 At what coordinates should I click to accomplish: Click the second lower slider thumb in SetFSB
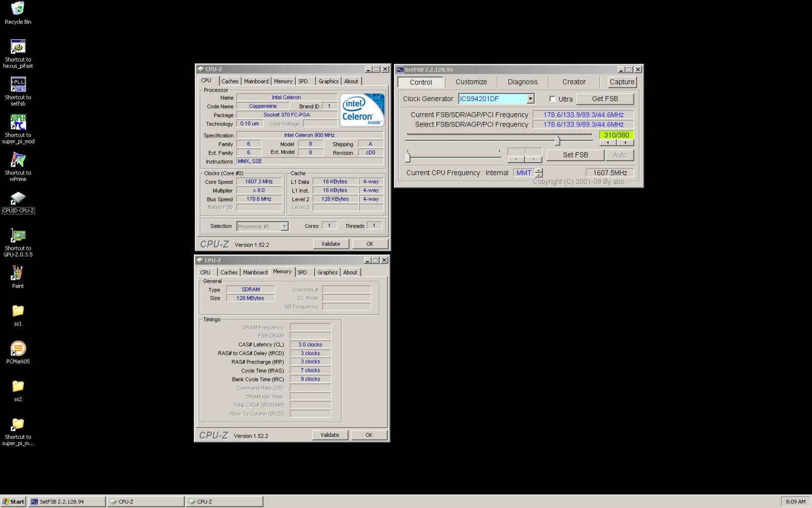click(408, 156)
